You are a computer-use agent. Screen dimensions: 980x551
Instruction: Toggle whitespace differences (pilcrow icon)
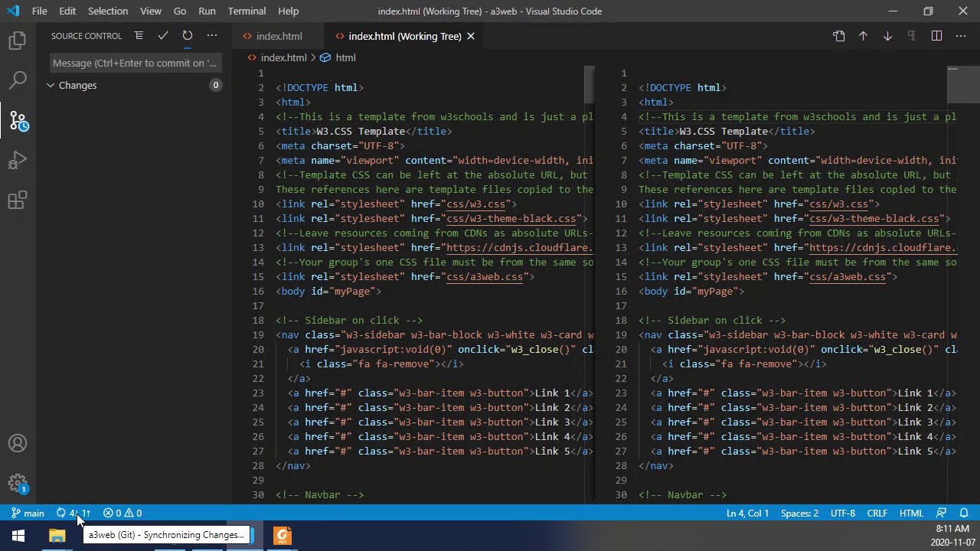912,36
